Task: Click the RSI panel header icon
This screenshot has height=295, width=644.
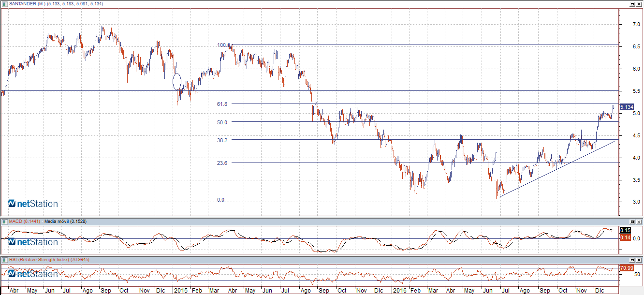Action: tap(4, 260)
